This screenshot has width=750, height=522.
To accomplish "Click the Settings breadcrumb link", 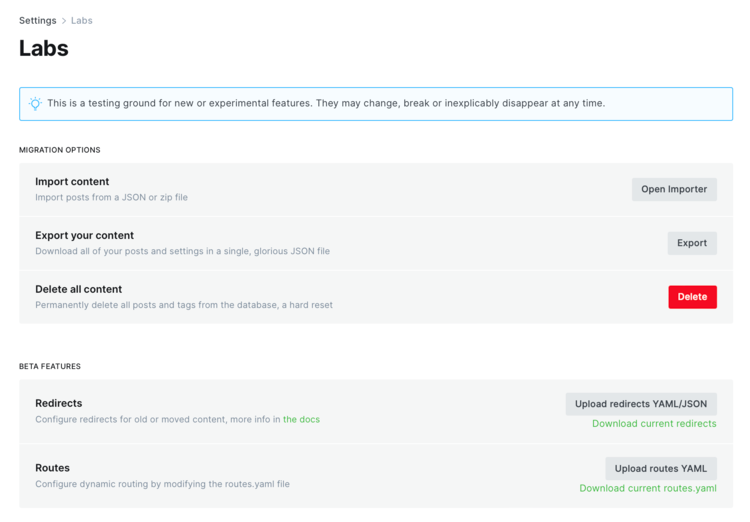I will (38, 21).
